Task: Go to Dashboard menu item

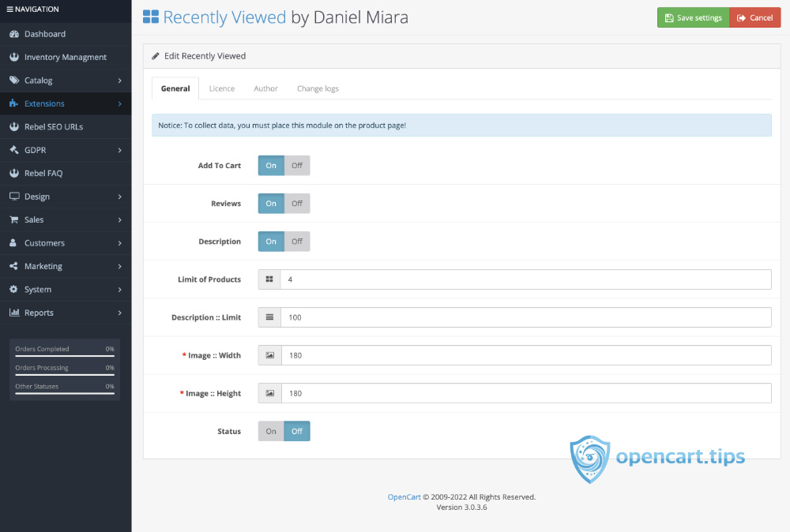Action: (x=66, y=34)
